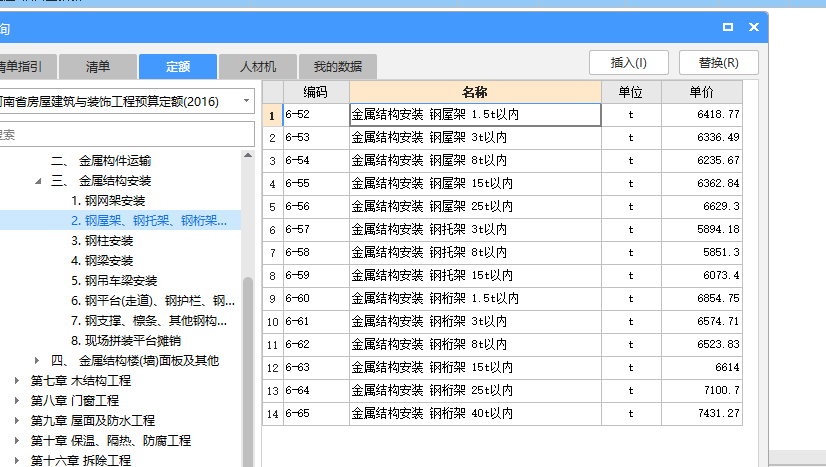Image resolution: width=826 pixels, height=467 pixels.
Task: Maximize the query dialog window
Action: click(728, 27)
